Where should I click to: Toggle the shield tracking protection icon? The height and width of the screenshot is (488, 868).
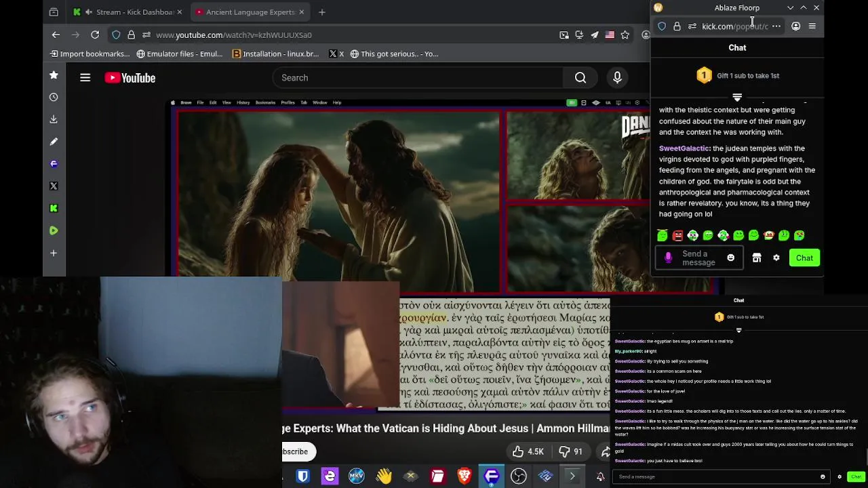116,35
